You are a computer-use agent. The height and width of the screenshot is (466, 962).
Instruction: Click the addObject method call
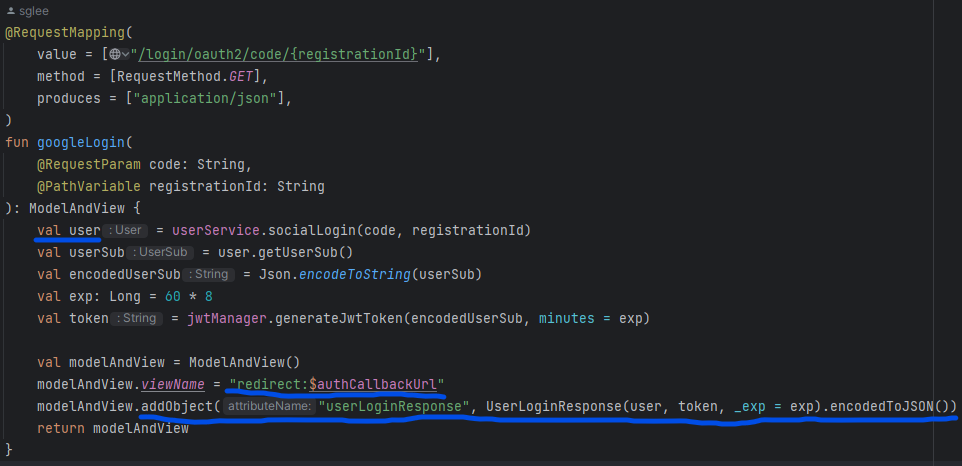click(177, 407)
